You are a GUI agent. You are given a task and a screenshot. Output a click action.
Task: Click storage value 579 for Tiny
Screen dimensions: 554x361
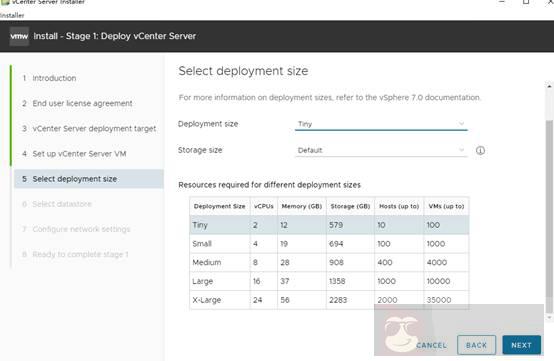pos(336,225)
